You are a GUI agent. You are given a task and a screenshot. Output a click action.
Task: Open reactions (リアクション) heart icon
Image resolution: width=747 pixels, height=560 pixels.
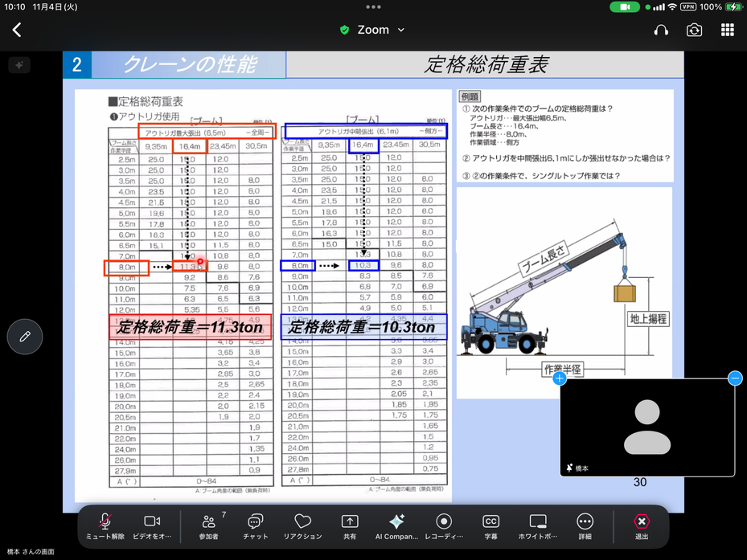(302, 525)
